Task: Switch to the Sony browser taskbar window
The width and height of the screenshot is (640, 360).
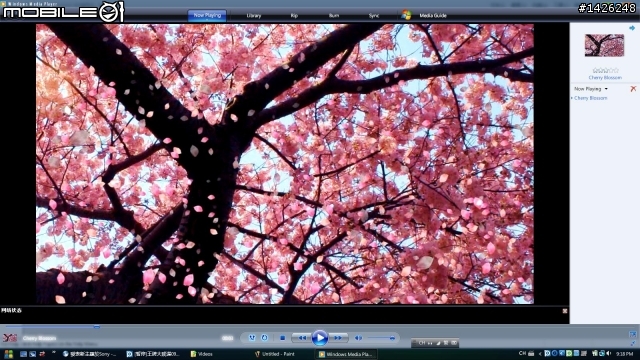Action: (x=89, y=354)
